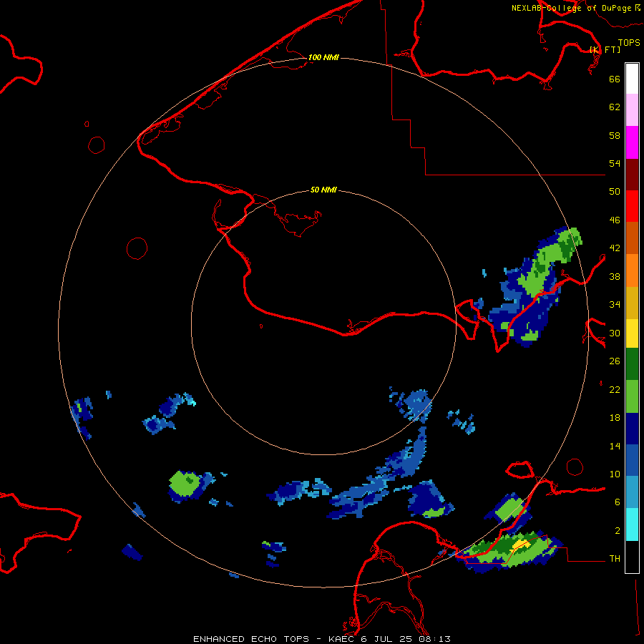
Task: Click the black TH threshold swatch
Action: [x=632, y=557]
